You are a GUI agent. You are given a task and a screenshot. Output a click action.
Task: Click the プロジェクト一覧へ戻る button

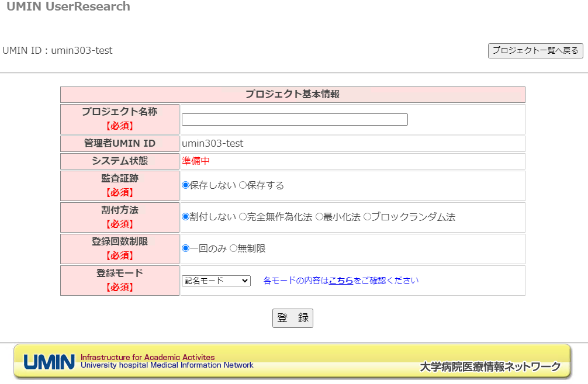point(535,51)
